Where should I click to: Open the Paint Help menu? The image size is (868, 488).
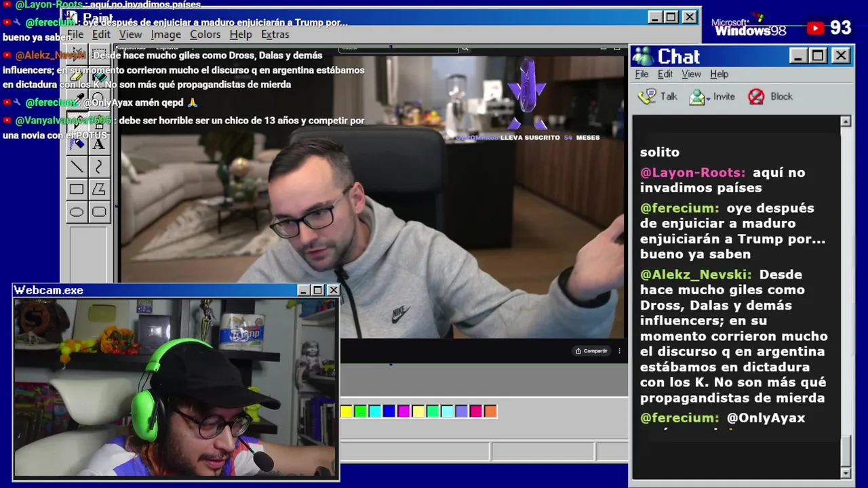coord(240,35)
